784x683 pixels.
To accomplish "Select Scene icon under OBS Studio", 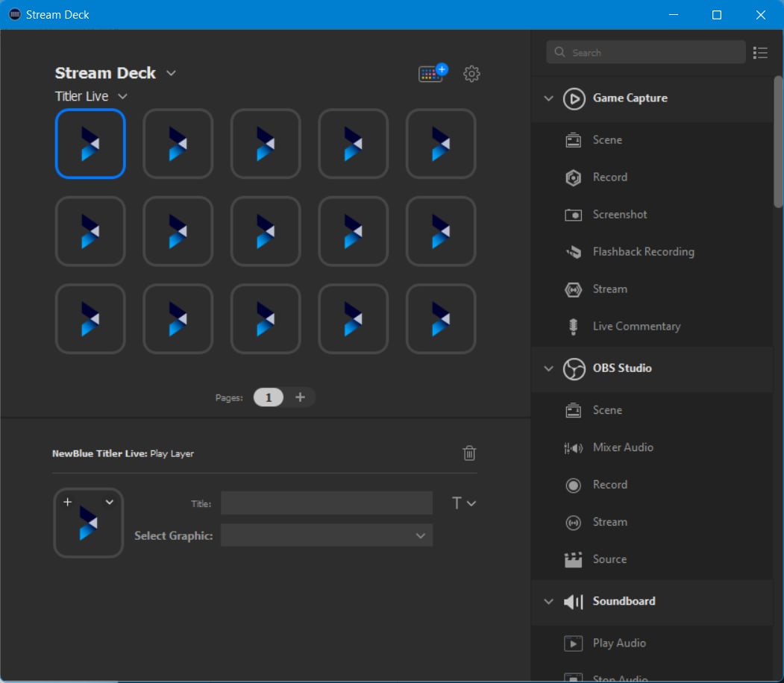I will (573, 410).
